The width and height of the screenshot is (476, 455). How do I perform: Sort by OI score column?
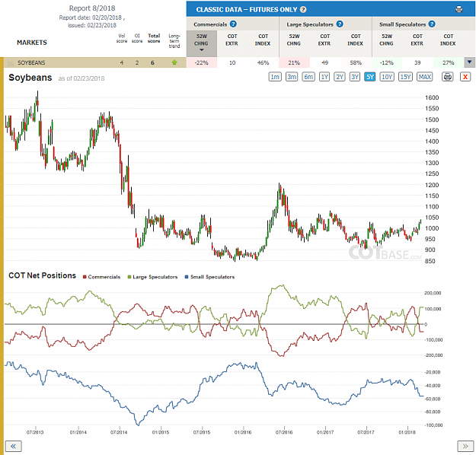[x=137, y=38]
